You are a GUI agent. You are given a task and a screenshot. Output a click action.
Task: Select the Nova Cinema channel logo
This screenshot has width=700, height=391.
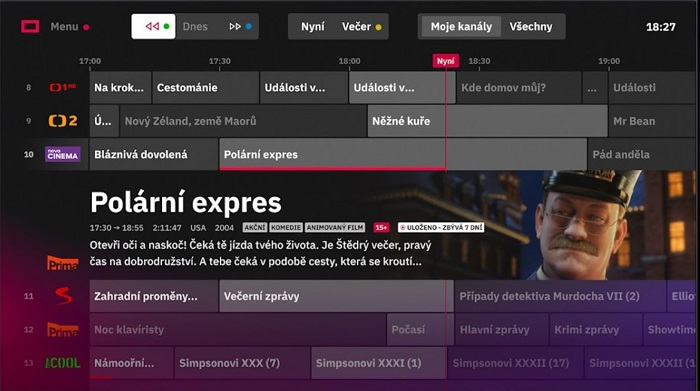pyautogui.click(x=62, y=154)
